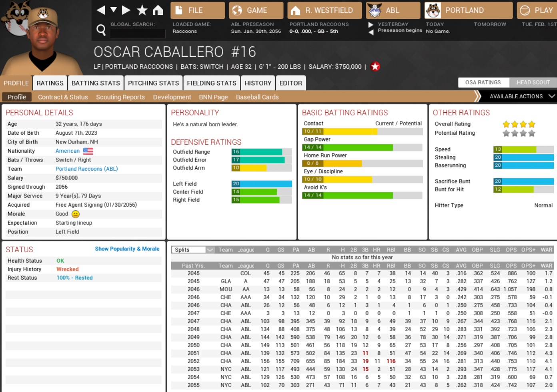
Task: Click the global search input field
Action: [x=138, y=34]
